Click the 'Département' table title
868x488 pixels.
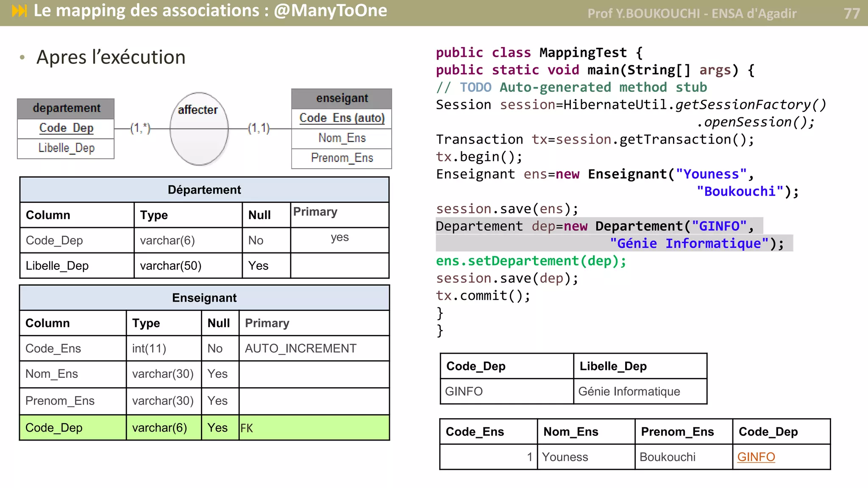pos(204,190)
